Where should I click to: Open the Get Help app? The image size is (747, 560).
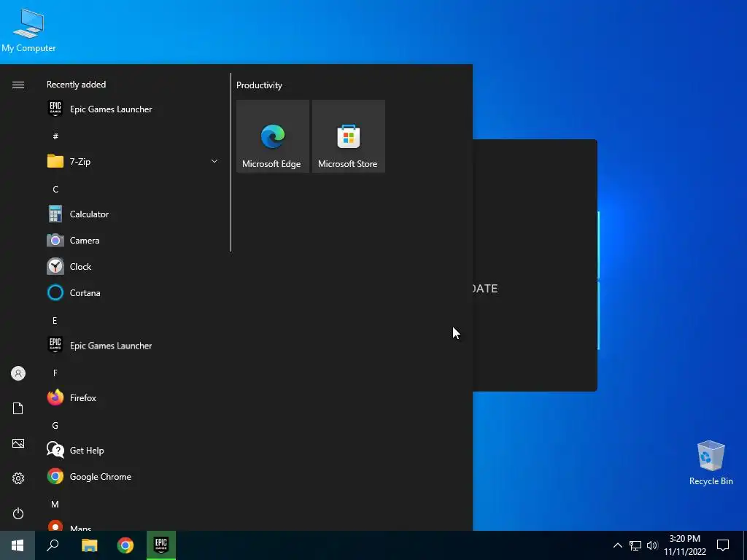coord(133,450)
